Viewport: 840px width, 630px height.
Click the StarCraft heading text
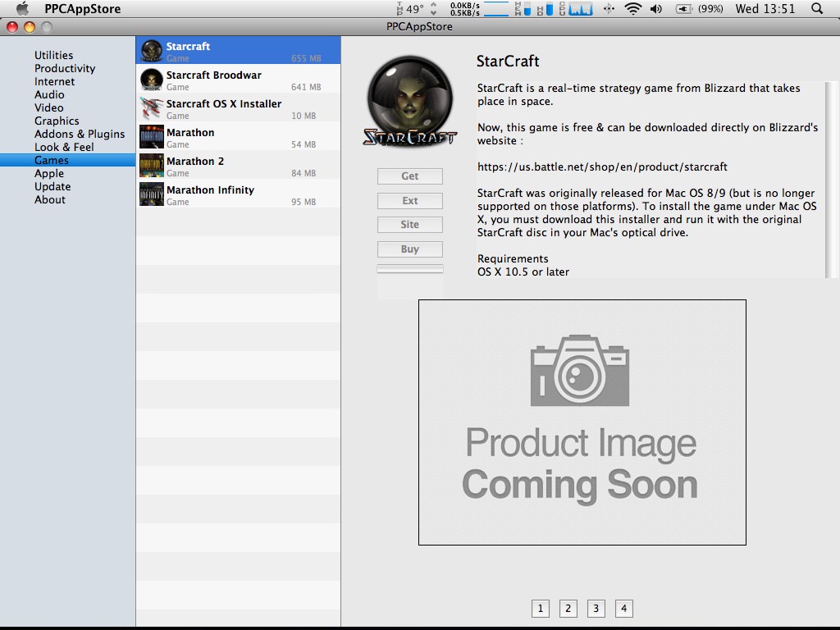[508, 61]
